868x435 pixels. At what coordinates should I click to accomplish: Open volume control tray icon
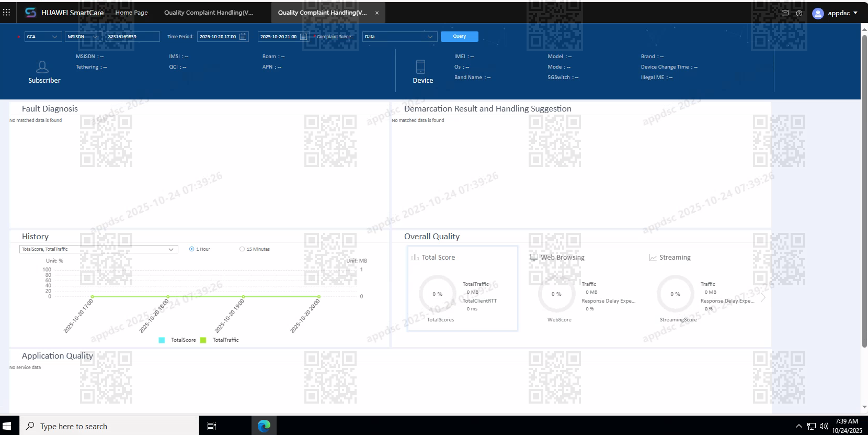[824, 426]
